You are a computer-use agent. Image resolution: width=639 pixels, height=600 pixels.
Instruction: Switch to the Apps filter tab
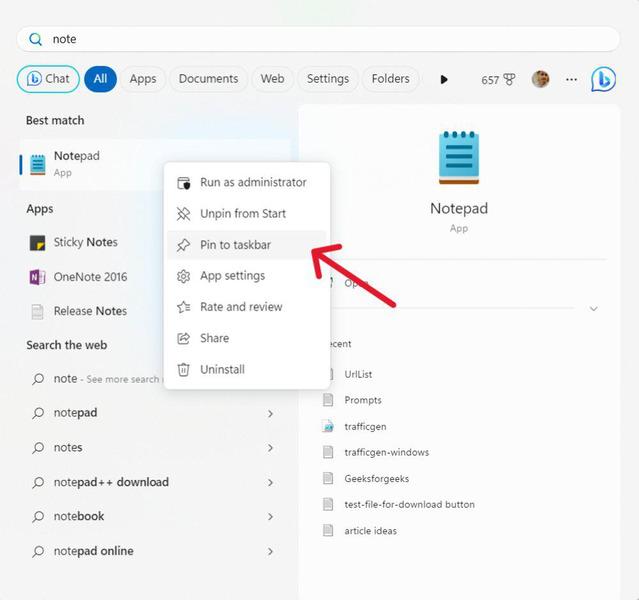coord(143,79)
